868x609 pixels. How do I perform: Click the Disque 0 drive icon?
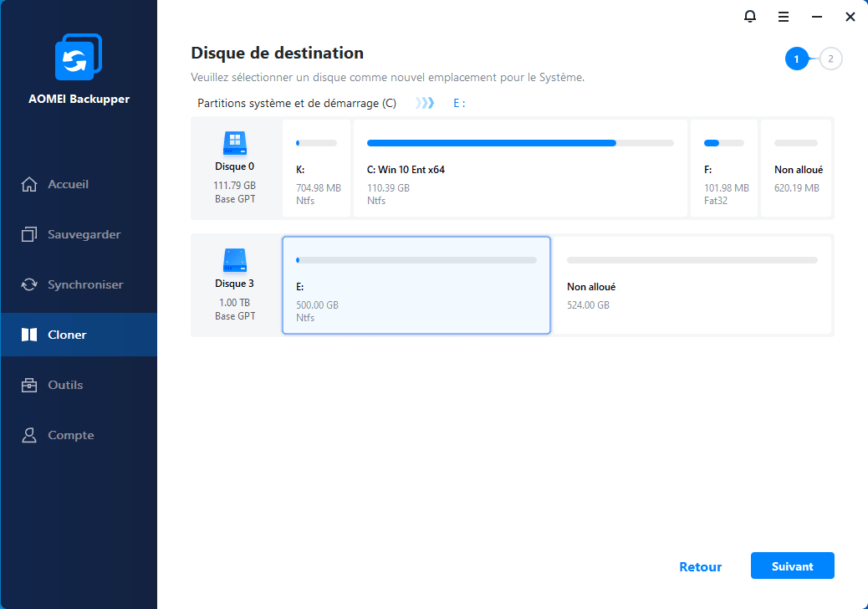tap(235, 143)
